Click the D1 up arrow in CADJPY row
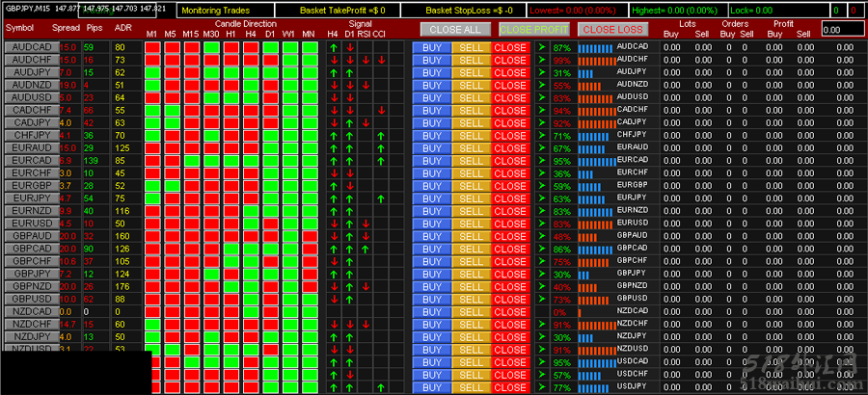 tap(350, 122)
